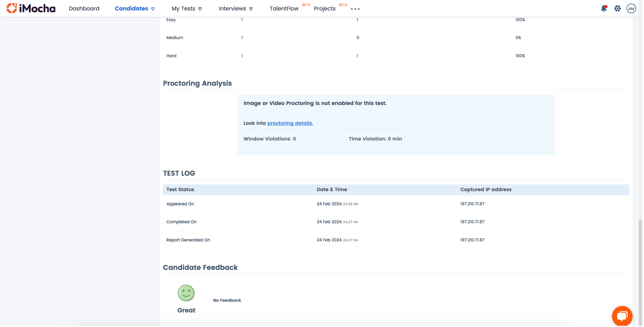
Task: Click the Completed On log row
Action: [182, 222]
